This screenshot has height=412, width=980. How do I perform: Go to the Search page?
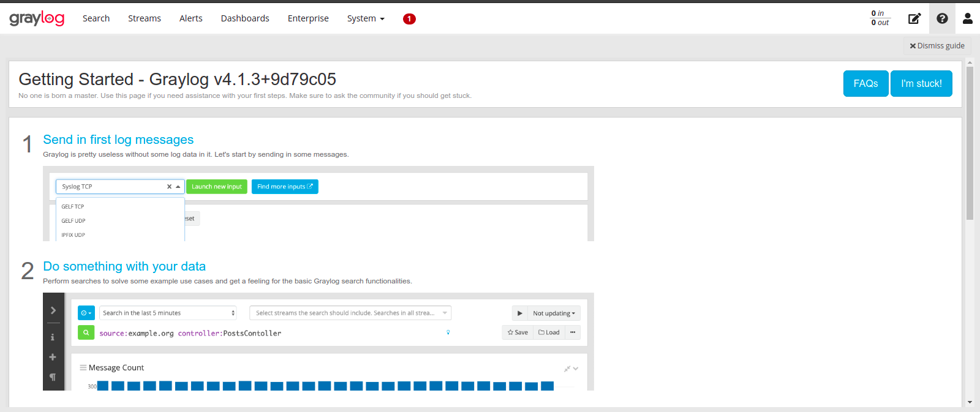coord(96,18)
